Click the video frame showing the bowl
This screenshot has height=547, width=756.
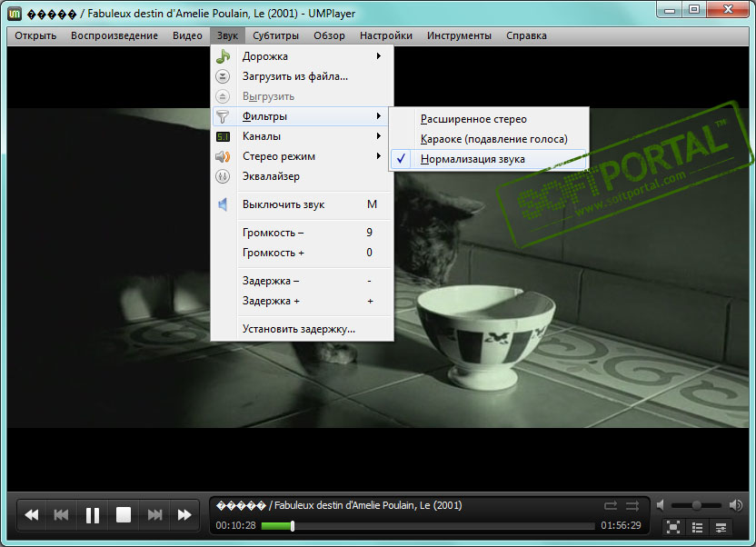(484, 337)
